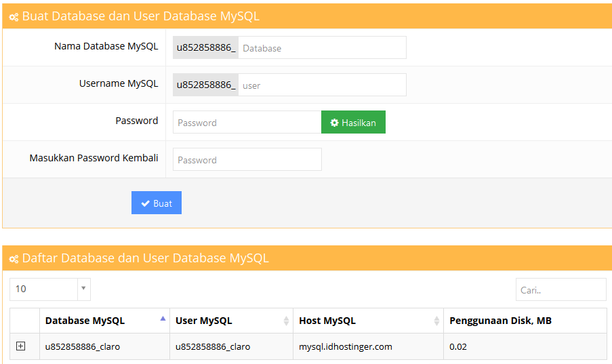The image size is (612, 364).
Task: Click the Penggunaan Disk, MB column header
Action: tap(525, 321)
